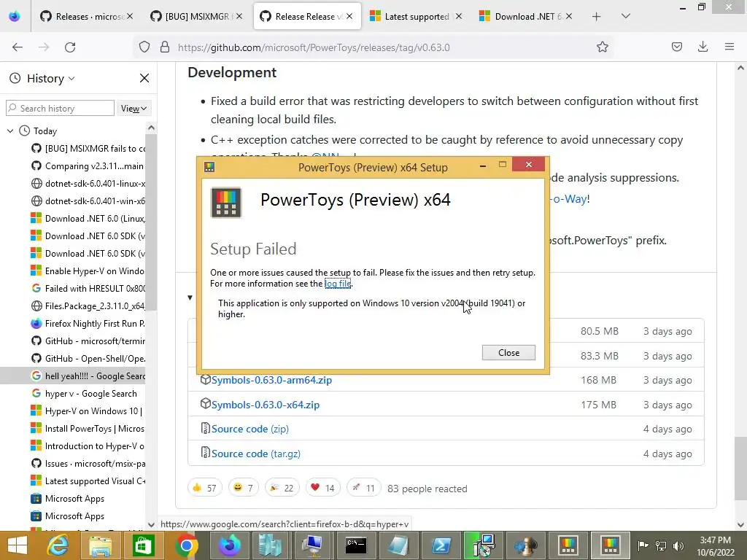Screen dimensions: 747x560
Task: Open PowerShell from taskbar
Action: pyautogui.click(x=441, y=545)
